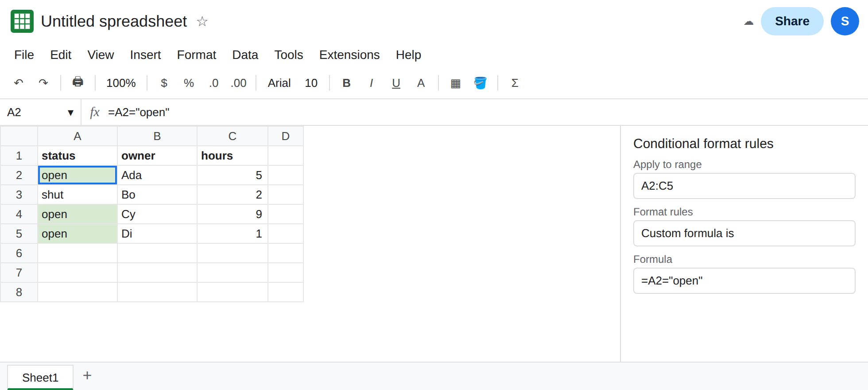Select row 3 header
The width and height of the screenshot is (868, 390).
point(19,195)
